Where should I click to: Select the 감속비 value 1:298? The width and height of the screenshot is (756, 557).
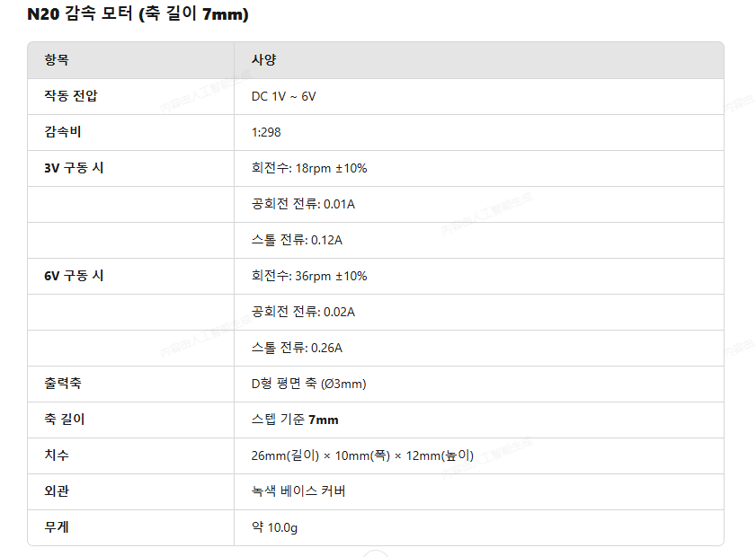(266, 132)
